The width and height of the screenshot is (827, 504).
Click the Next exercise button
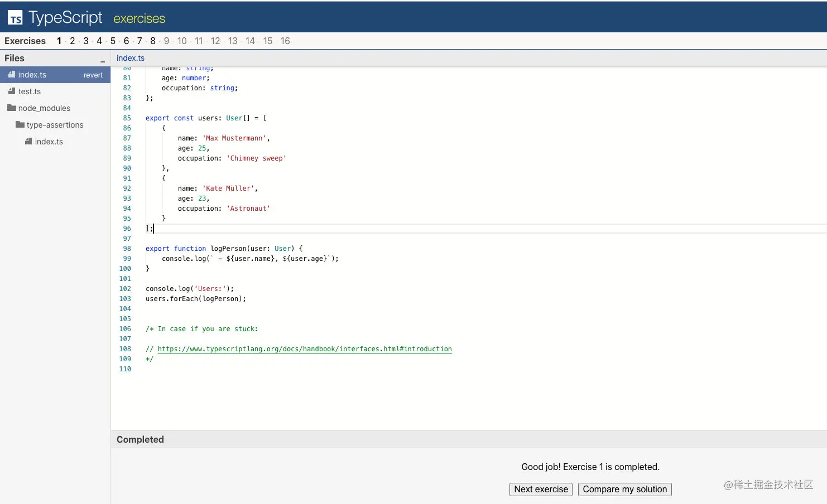541,490
